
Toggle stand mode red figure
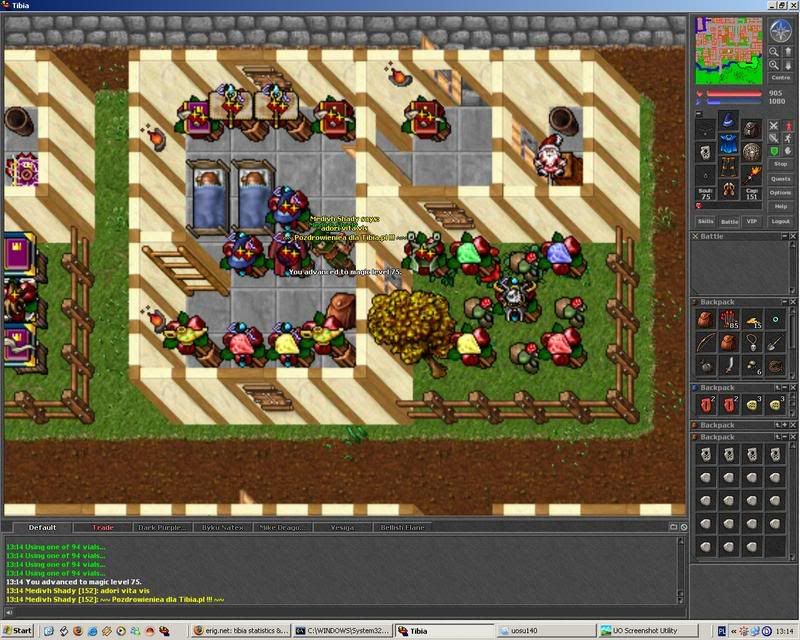[x=788, y=126]
